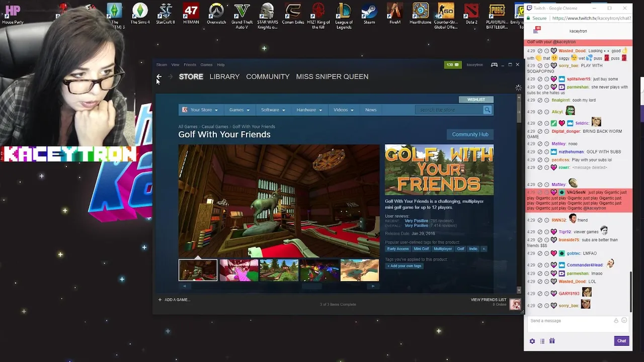The width and height of the screenshot is (644, 362).
Task: Open the Help menu in Steam
Action: click(220, 64)
